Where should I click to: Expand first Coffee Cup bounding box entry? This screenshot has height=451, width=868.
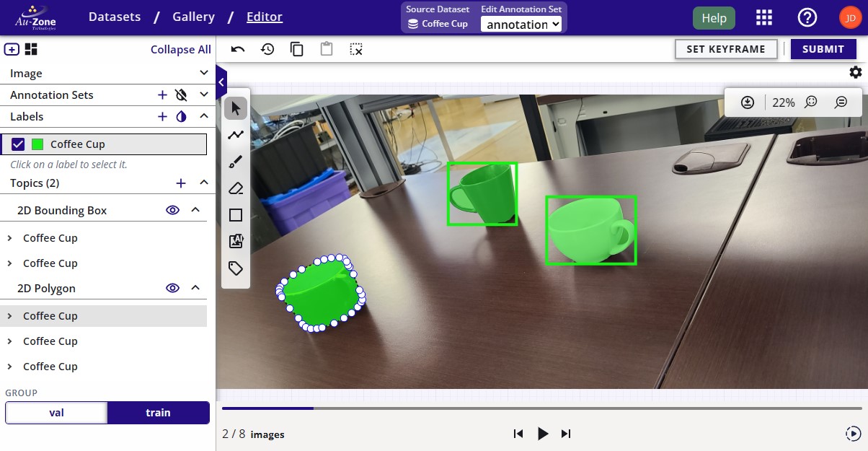pos(9,237)
